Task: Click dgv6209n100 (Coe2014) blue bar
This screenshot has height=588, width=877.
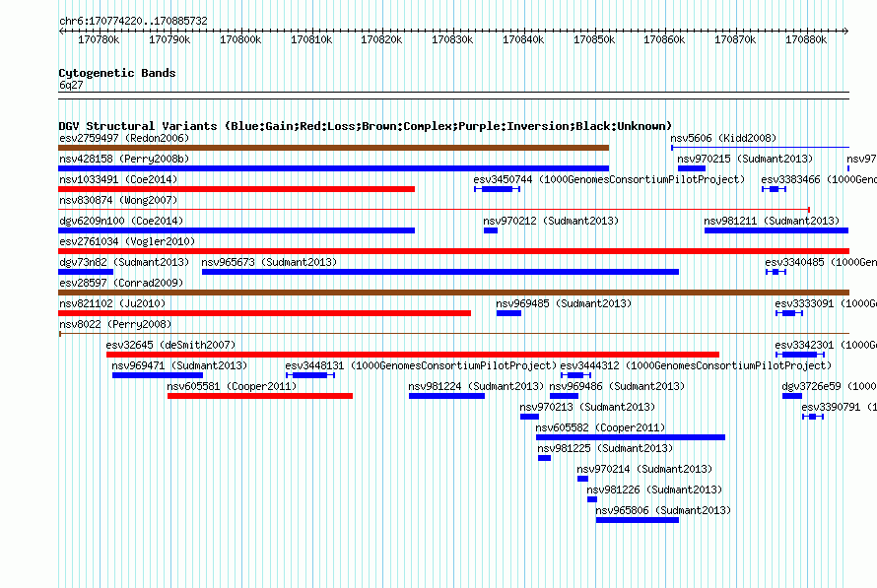Action: pyautogui.click(x=236, y=230)
